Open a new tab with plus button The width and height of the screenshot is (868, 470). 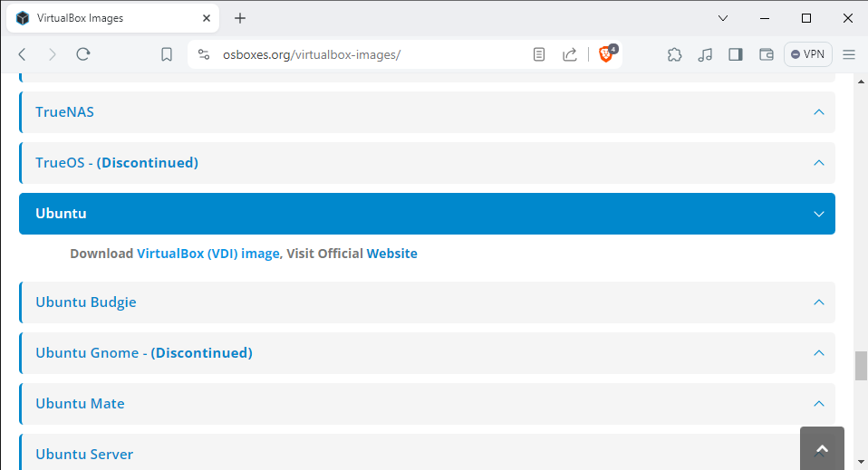[240, 18]
